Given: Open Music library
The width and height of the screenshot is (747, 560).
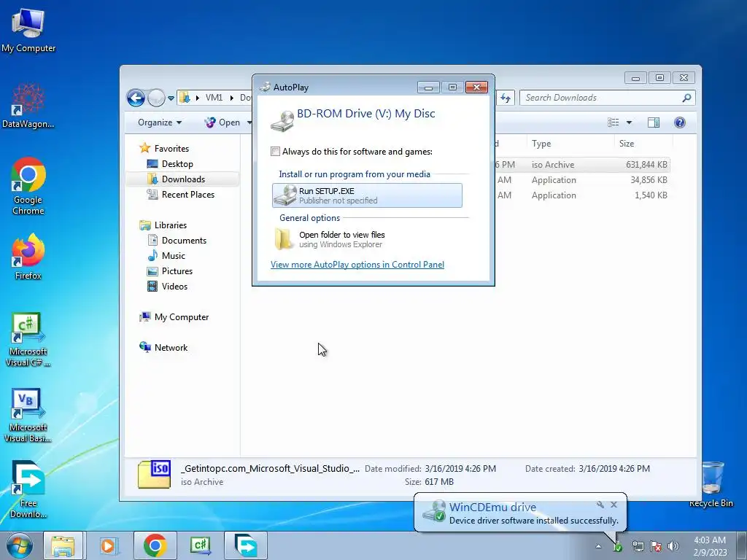Looking at the screenshot, I should pyautogui.click(x=166, y=256).
